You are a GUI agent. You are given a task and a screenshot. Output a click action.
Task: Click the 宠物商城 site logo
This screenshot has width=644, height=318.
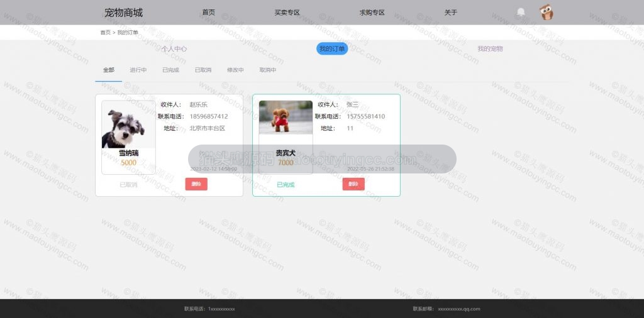(x=124, y=13)
